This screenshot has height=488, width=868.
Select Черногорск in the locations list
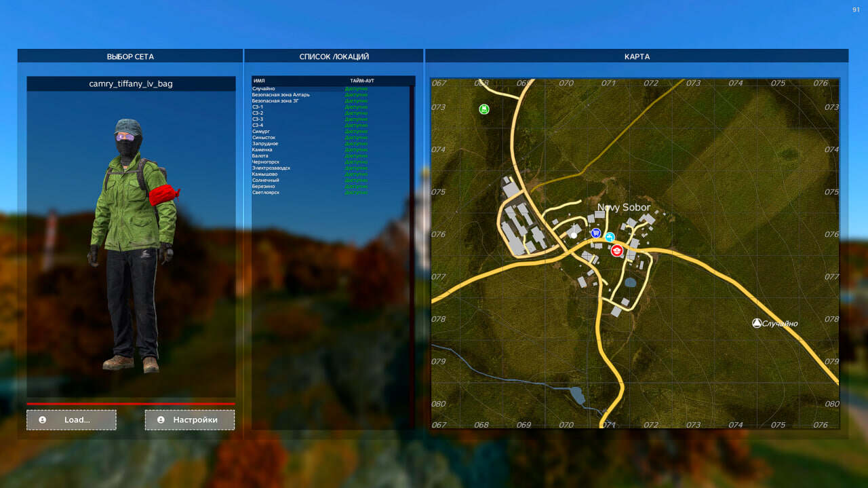331,162
